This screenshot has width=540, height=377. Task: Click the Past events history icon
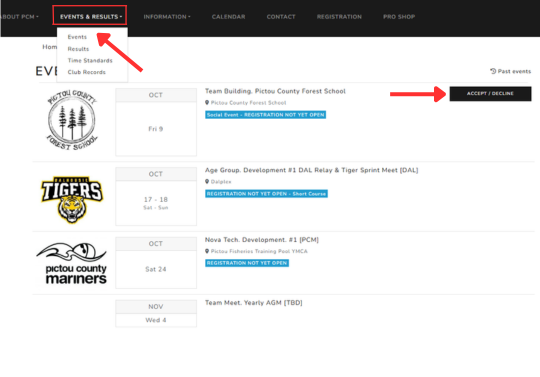coord(493,71)
